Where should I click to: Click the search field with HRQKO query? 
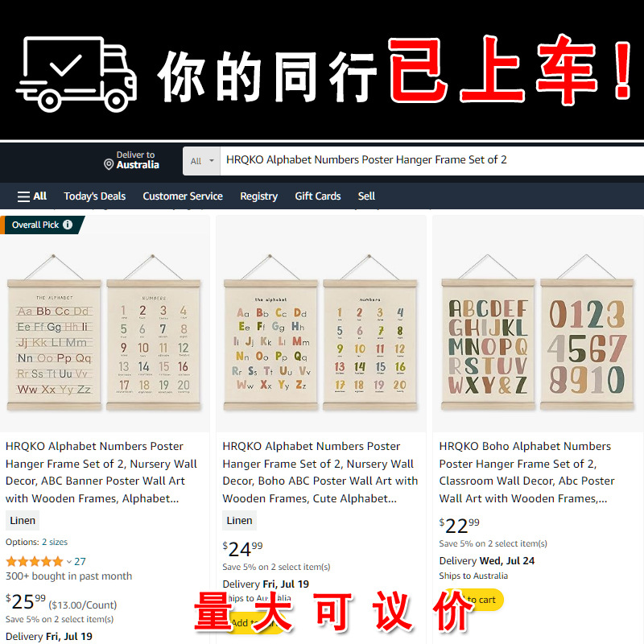432,161
